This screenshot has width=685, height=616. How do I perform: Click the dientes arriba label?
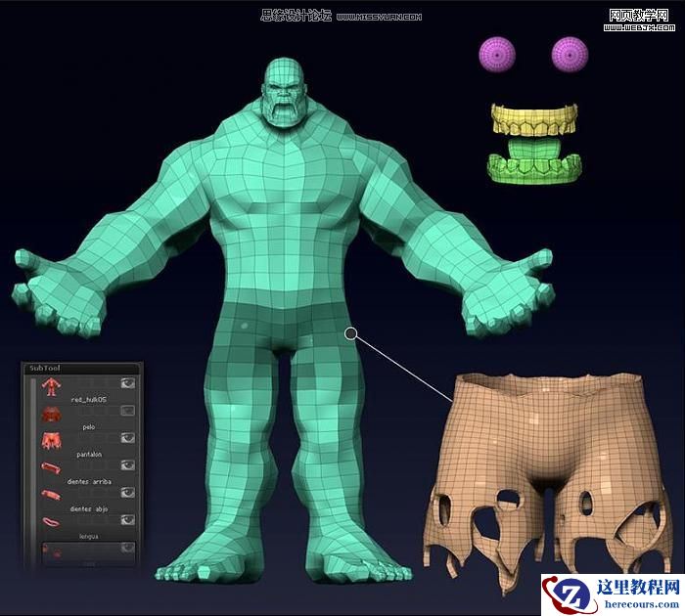point(89,481)
